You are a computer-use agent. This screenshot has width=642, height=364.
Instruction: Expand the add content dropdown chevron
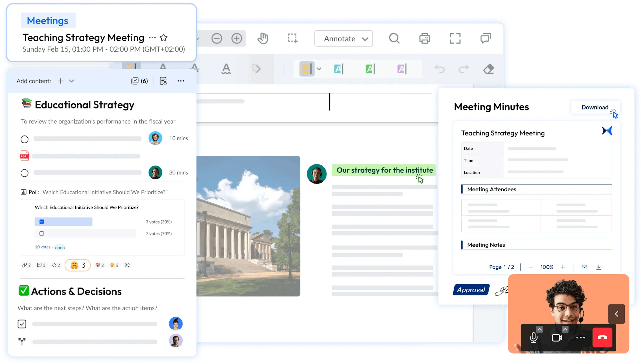72,81
